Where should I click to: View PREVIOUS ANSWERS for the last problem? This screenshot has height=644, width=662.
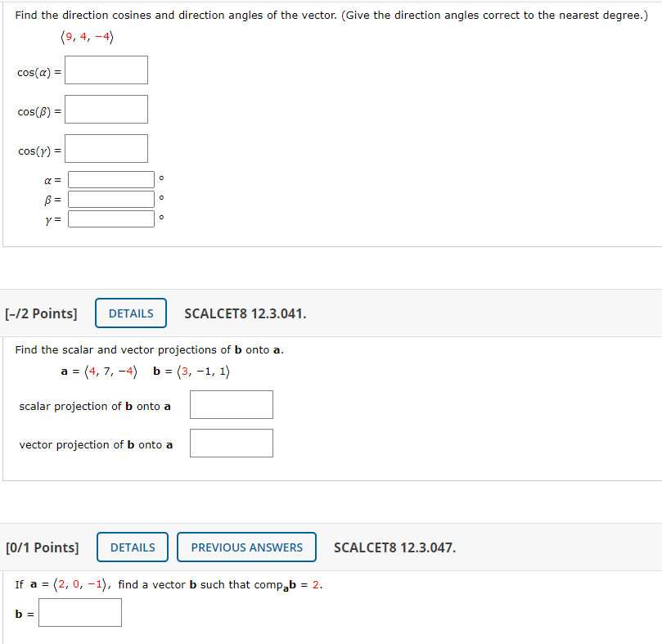pyautogui.click(x=245, y=547)
